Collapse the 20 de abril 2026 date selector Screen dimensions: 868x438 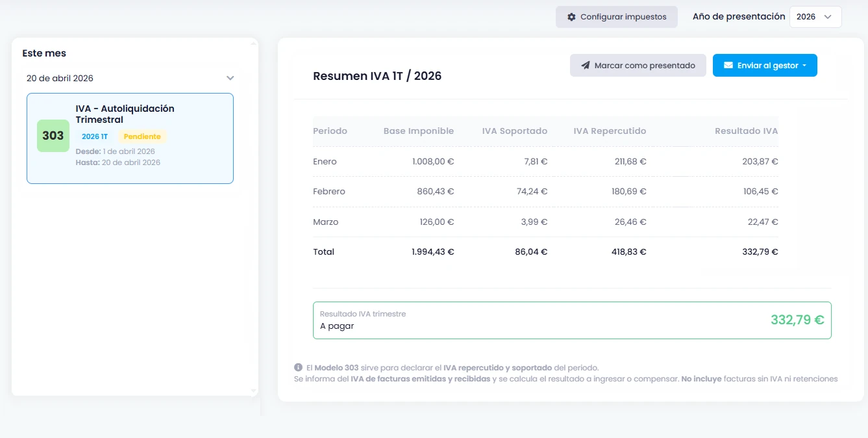[230, 77]
